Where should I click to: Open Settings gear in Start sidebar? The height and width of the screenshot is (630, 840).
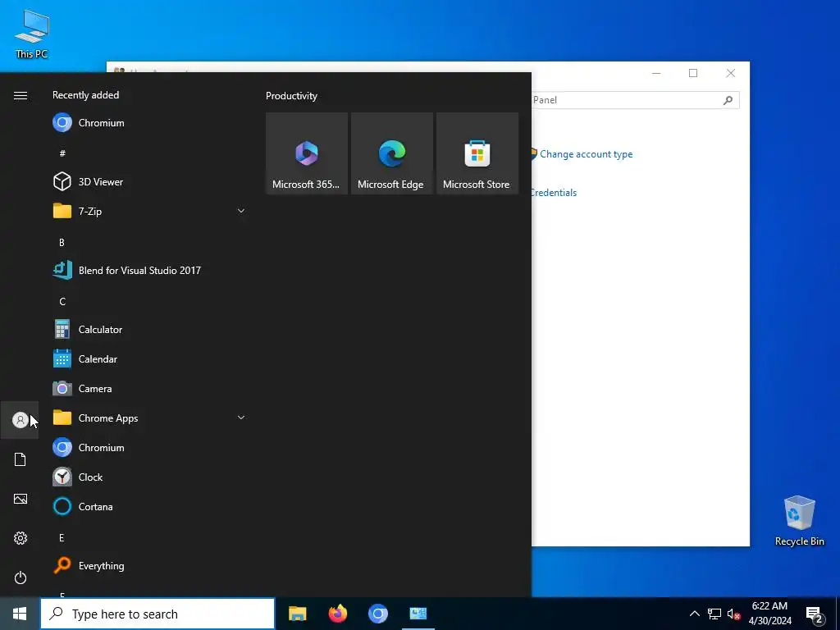[x=20, y=538]
